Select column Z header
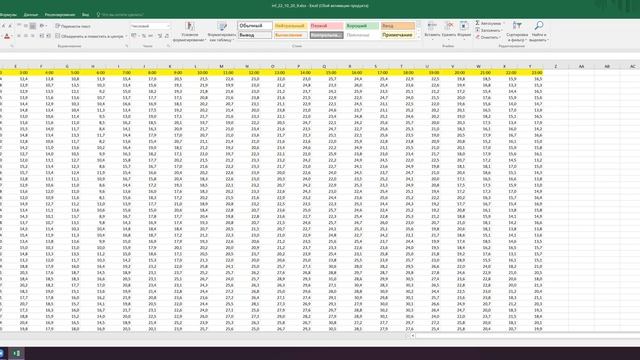 (x=556, y=66)
